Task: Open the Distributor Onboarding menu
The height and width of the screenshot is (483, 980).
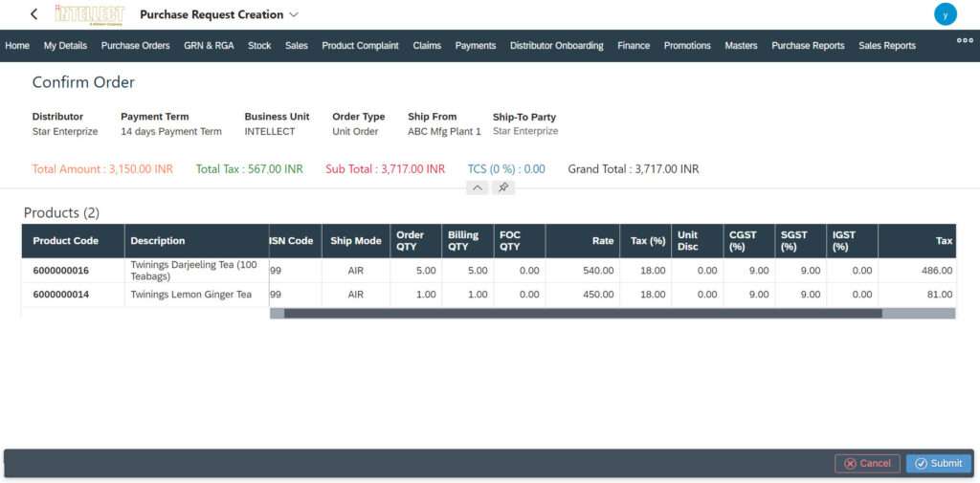Action: tap(556, 45)
